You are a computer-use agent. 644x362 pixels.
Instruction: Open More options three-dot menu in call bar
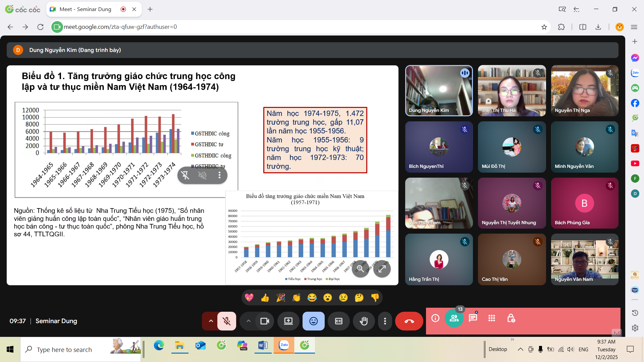(x=385, y=321)
